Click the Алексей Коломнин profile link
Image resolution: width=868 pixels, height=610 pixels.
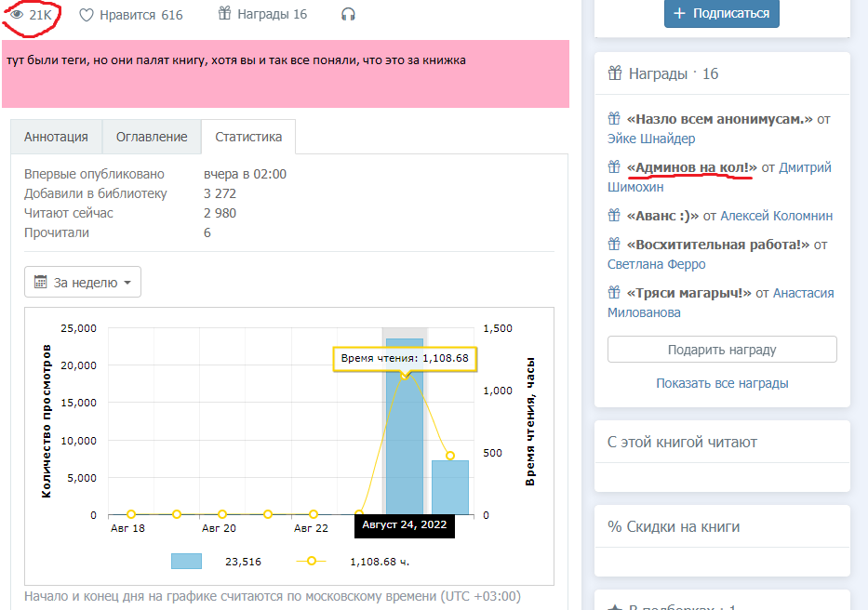[x=777, y=216]
